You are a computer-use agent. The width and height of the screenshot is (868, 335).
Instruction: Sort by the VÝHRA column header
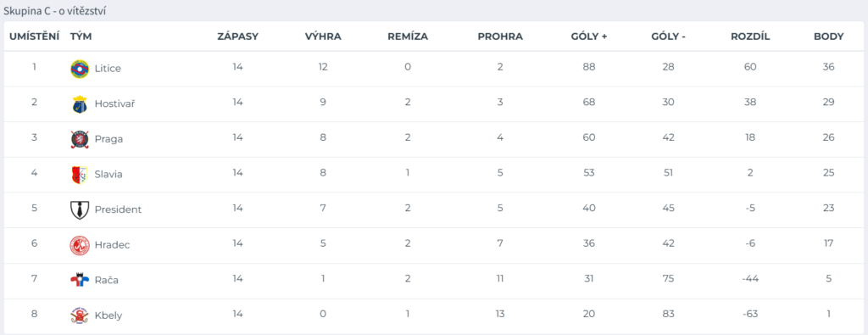click(323, 37)
